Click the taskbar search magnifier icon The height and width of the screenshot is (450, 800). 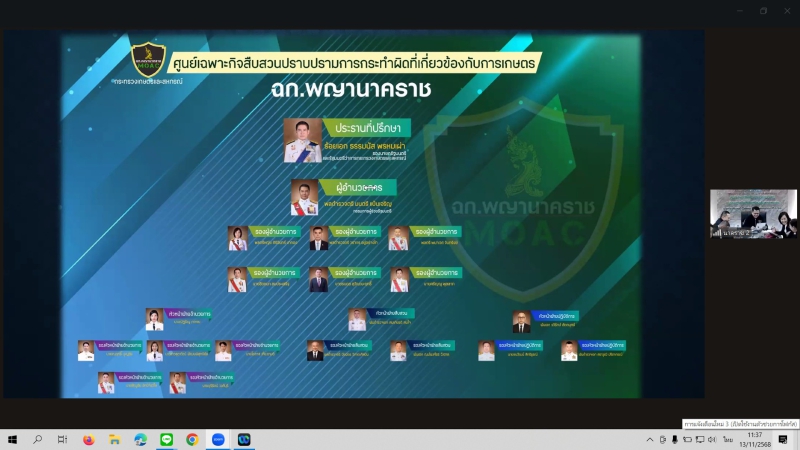[x=38, y=439]
